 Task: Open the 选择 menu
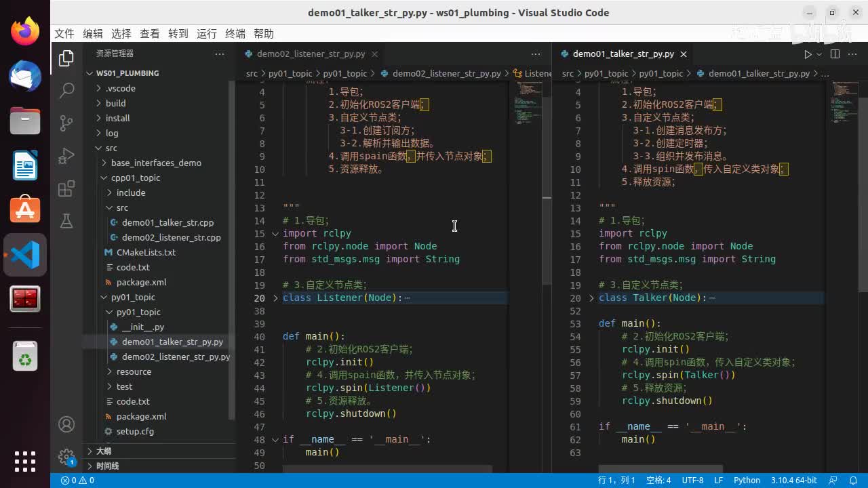[x=121, y=34]
